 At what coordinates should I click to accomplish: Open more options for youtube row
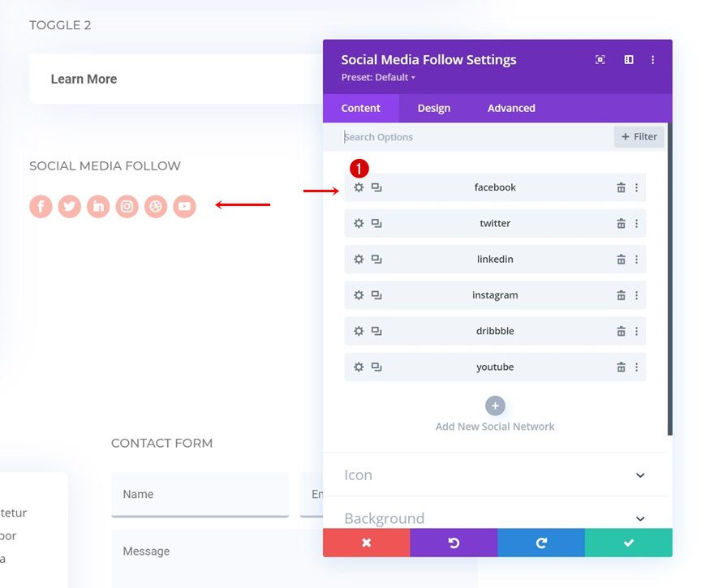[x=637, y=367]
